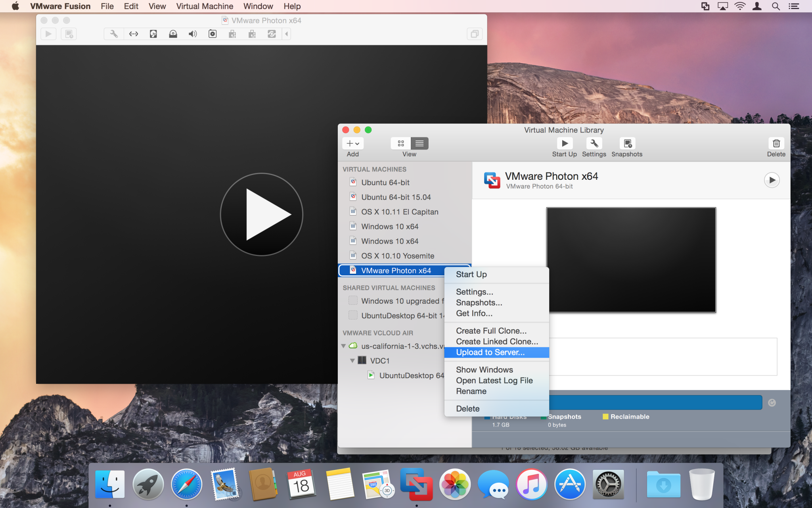Click the blue disk usage bar

pos(654,402)
